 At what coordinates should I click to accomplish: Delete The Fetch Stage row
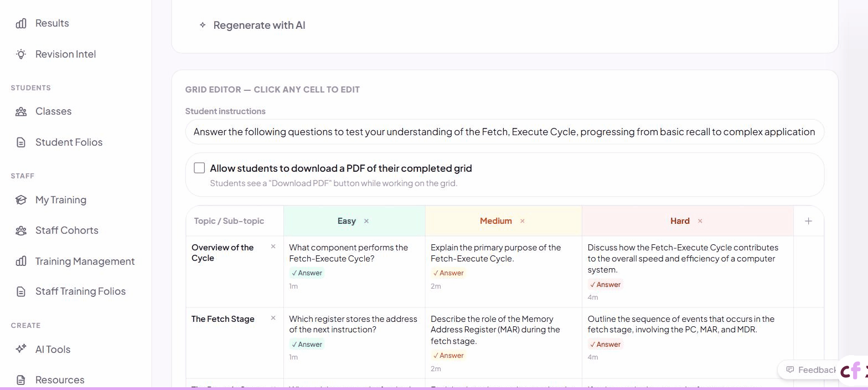pyautogui.click(x=273, y=318)
